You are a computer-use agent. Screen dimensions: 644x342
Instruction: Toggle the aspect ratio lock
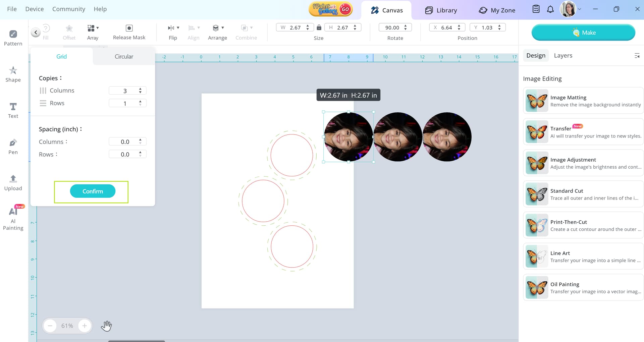coord(319,27)
